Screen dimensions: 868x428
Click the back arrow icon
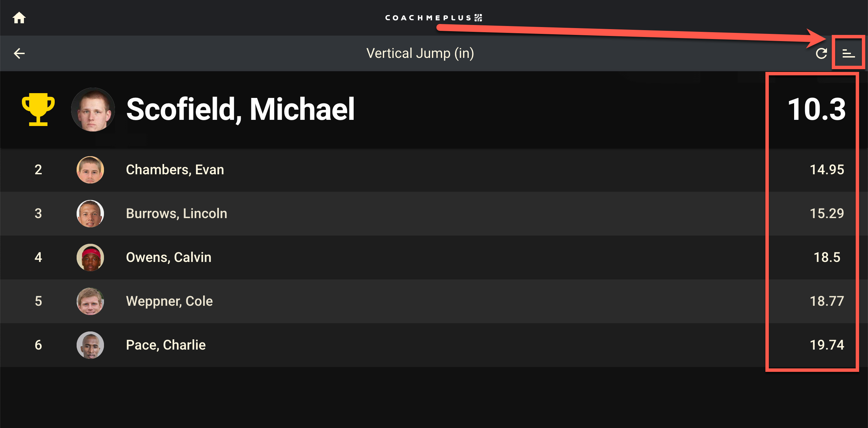[x=19, y=53]
